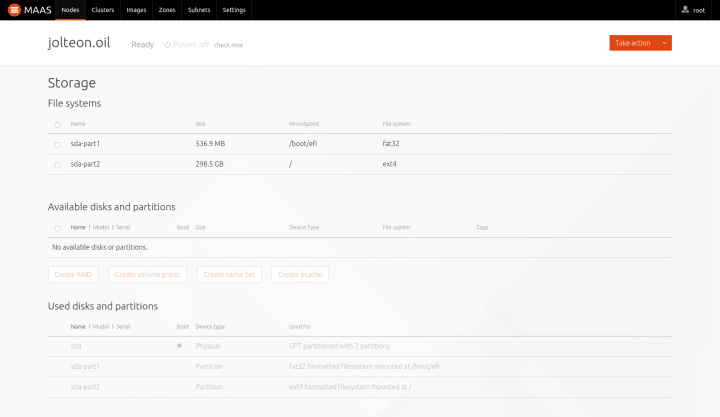
Task: Select the sda boot disk radio button
Action: [180, 346]
